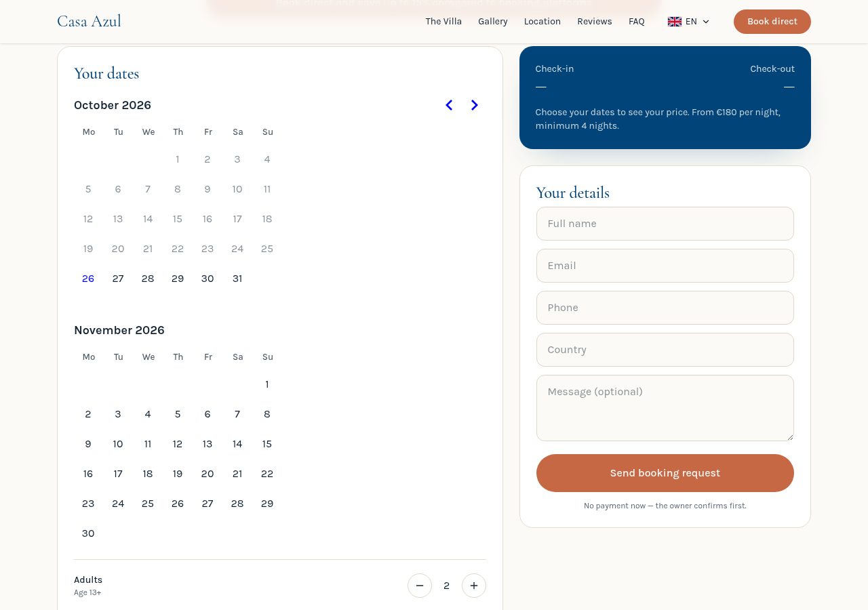Focus the Email input field
This screenshot has height=610, width=868.
point(665,266)
